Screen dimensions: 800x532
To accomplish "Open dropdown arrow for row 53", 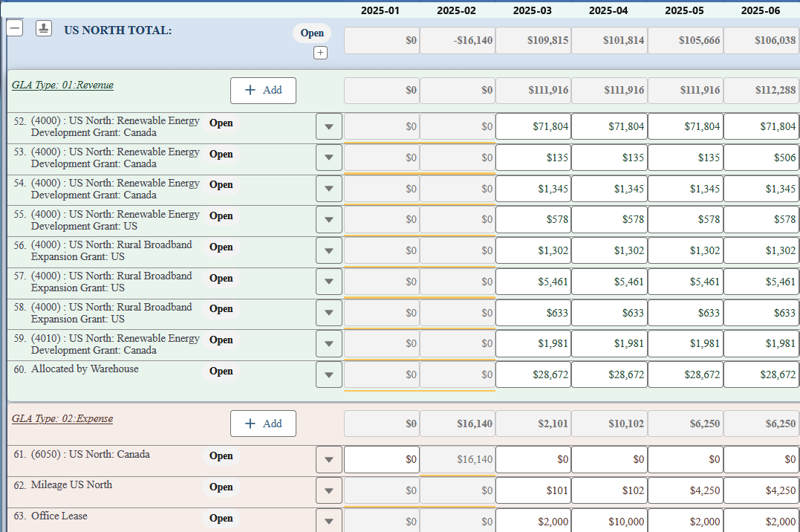I will point(329,158).
